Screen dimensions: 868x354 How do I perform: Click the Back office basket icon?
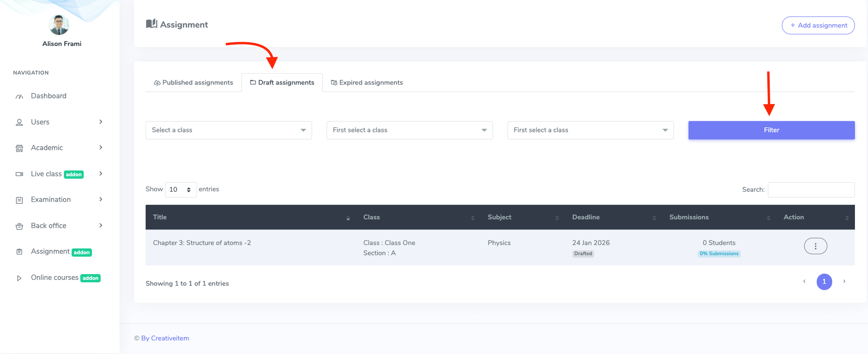[x=19, y=226]
